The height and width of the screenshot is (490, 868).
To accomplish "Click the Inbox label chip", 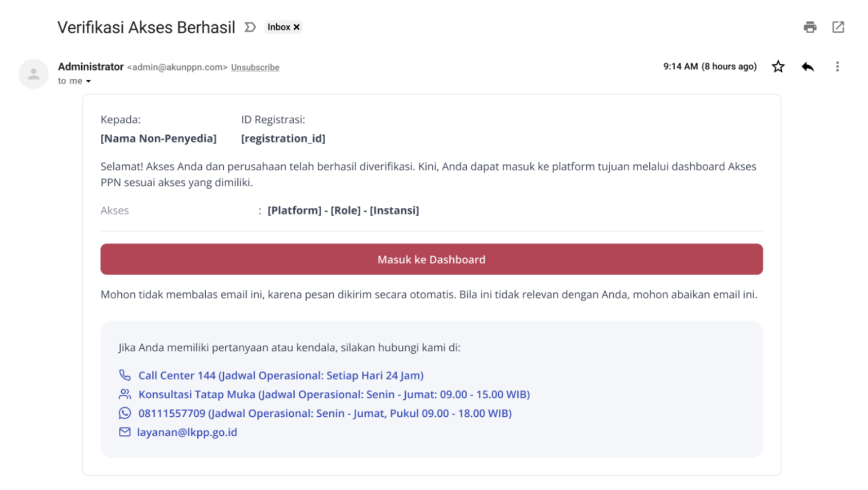I will [284, 27].
